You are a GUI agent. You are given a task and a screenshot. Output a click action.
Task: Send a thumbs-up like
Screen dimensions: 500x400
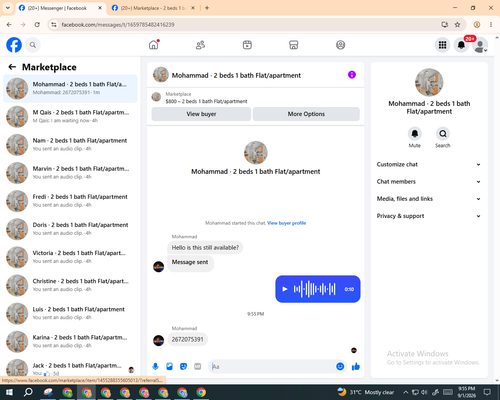(356, 367)
